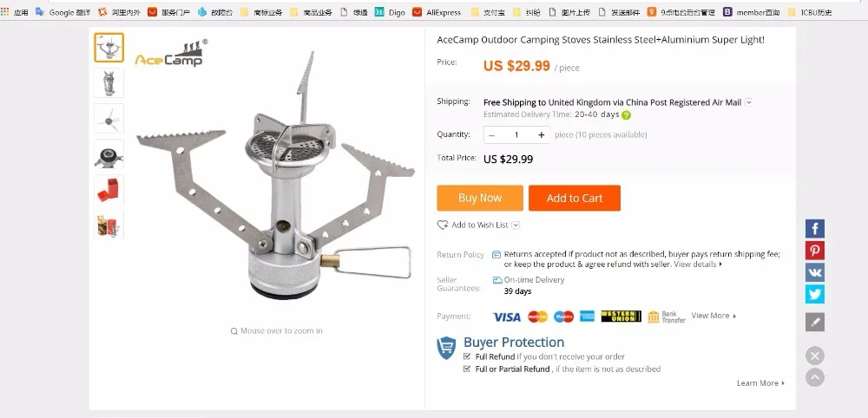Share product via Twitter icon
Viewport: 868px width, 418px height.
tap(814, 294)
